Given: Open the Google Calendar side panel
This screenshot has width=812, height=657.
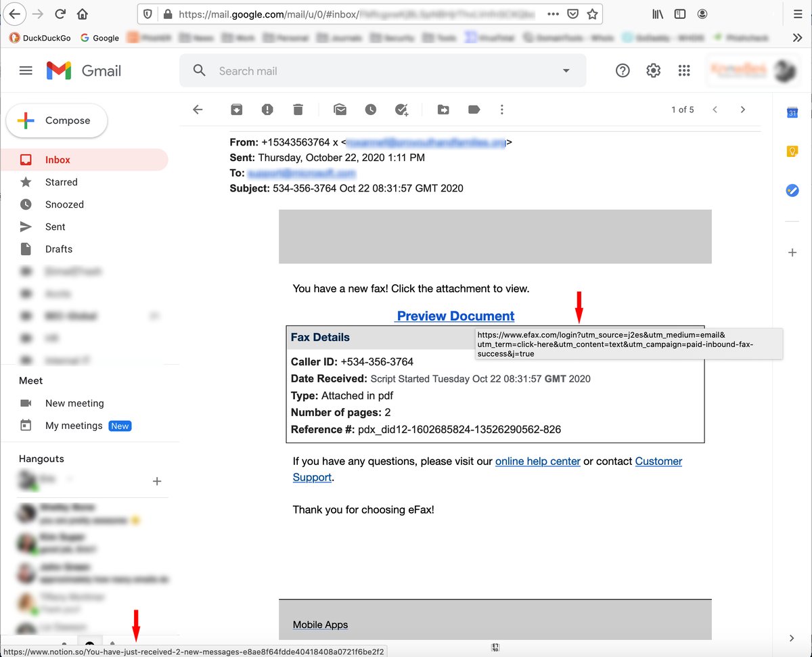Looking at the screenshot, I should pos(792,114).
